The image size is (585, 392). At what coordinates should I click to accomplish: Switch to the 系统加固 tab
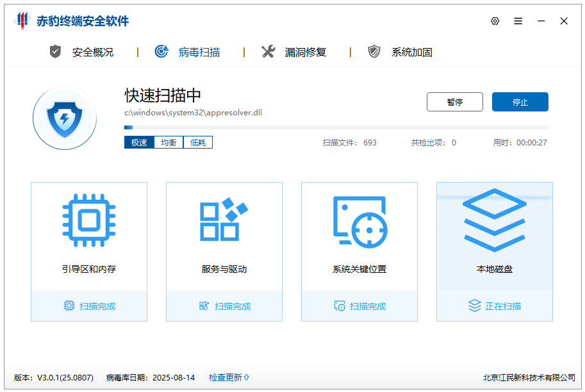click(400, 53)
